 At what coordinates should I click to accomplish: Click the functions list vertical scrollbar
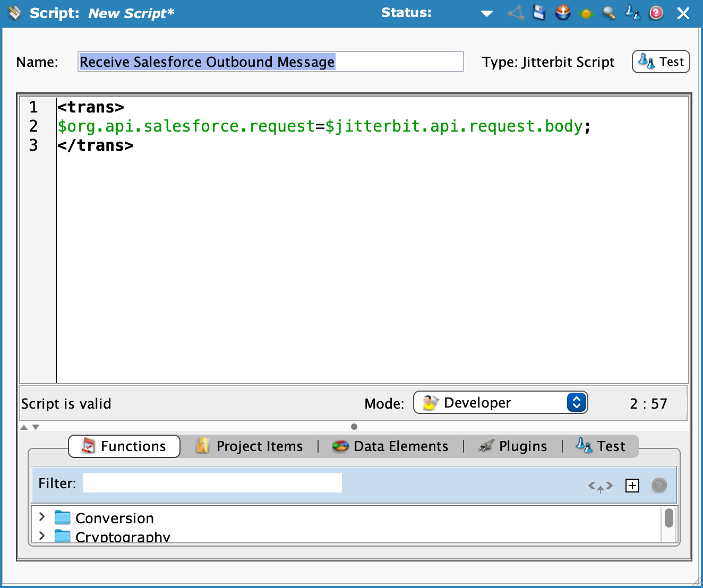(x=668, y=518)
